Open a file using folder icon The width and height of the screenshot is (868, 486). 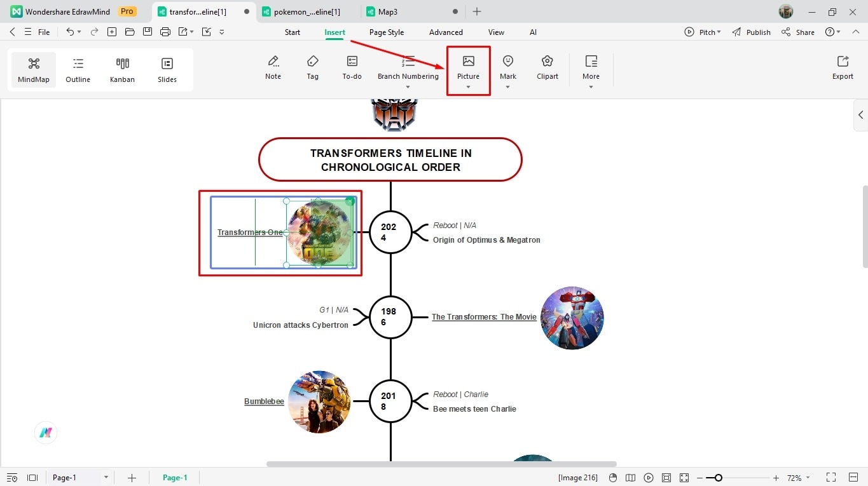(130, 32)
